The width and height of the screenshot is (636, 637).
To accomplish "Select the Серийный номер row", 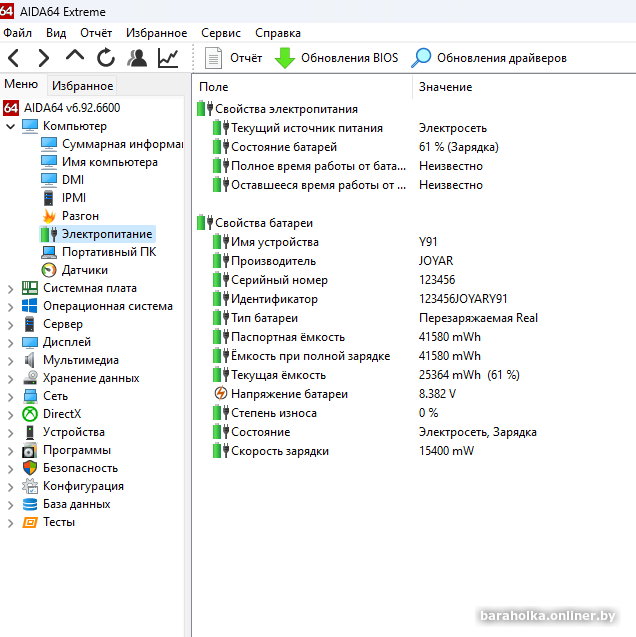I will pyautogui.click(x=279, y=280).
